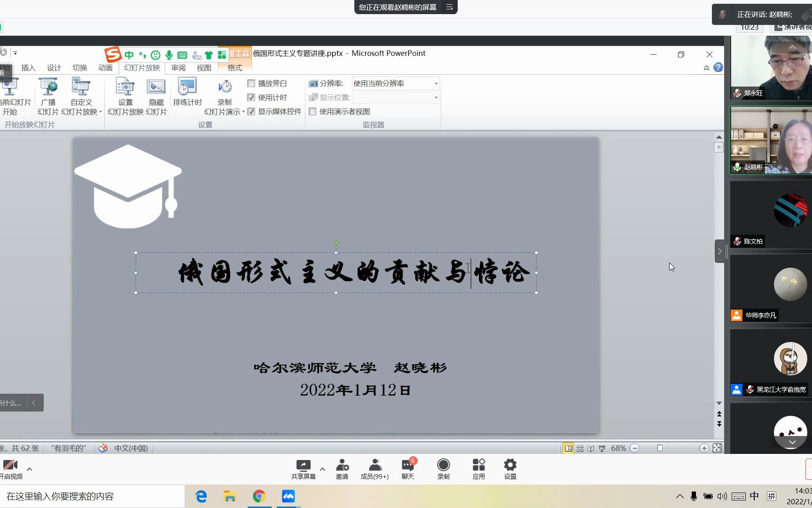This screenshot has width=812, height=508.
Task: Toggle start video camera button (开启视频)
Action: 10,469
